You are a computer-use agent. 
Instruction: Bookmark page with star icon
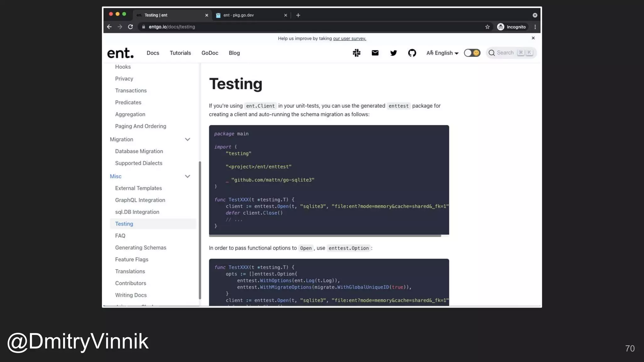[x=487, y=27]
